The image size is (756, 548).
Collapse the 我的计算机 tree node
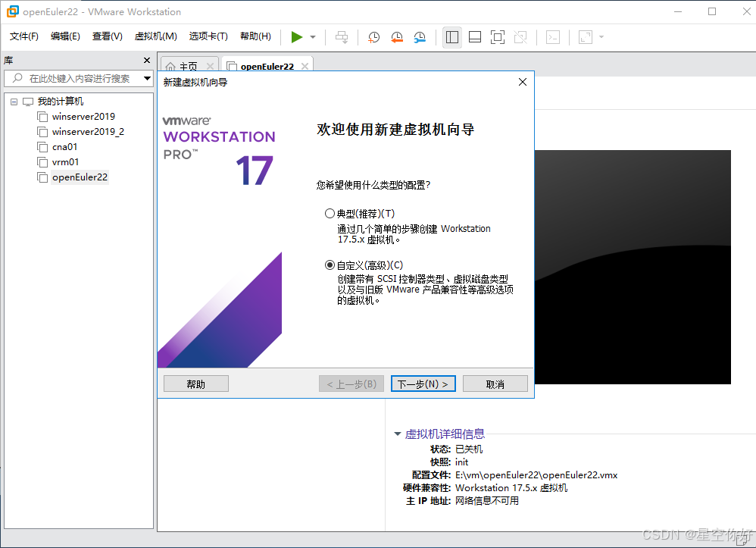pyautogui.click(x=14, y=102)
